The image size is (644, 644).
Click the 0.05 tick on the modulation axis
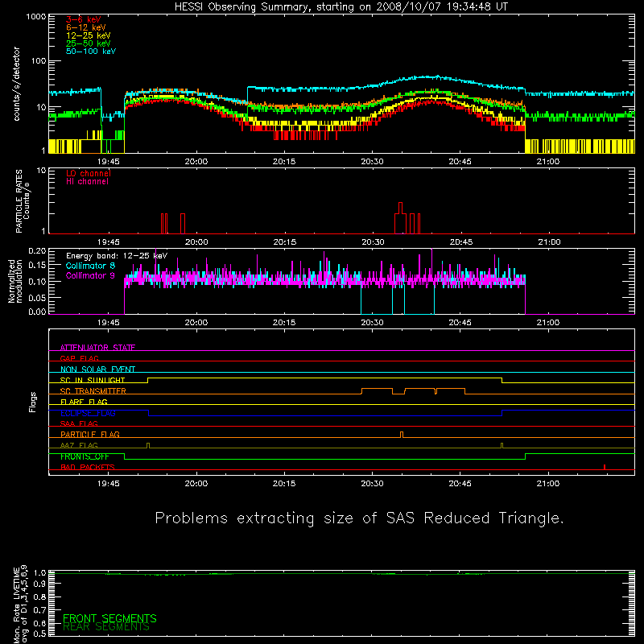(x=37, y=297)
